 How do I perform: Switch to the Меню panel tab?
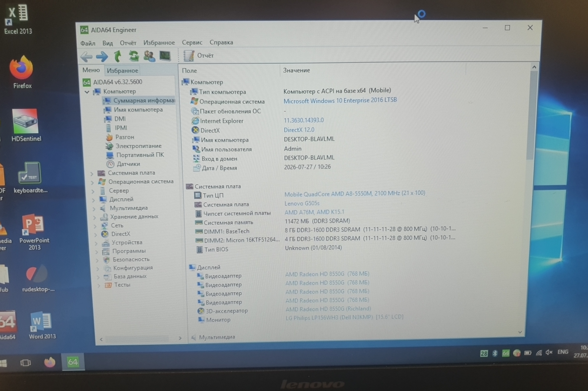pyautogui.click(x=91, y=70)
